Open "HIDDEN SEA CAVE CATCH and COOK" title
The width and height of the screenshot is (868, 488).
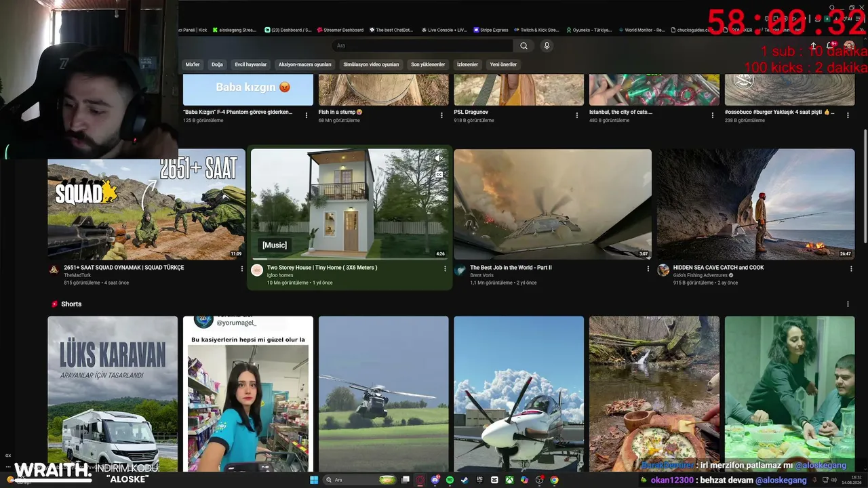pos(718,268)
